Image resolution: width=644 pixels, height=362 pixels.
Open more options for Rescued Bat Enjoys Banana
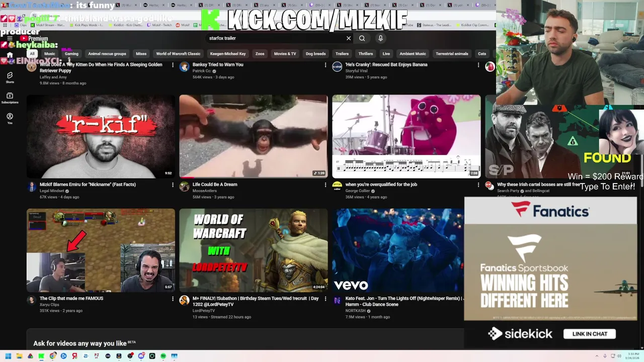pos(478,65)
